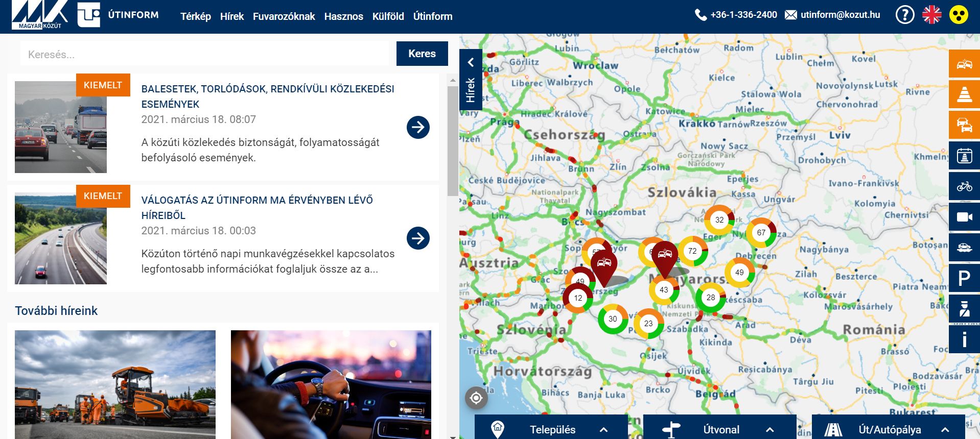The width and height of the screenshot is (980, 439).
Task: Show planned roadworks calendar icon
Action: click(x=964, y=156)
